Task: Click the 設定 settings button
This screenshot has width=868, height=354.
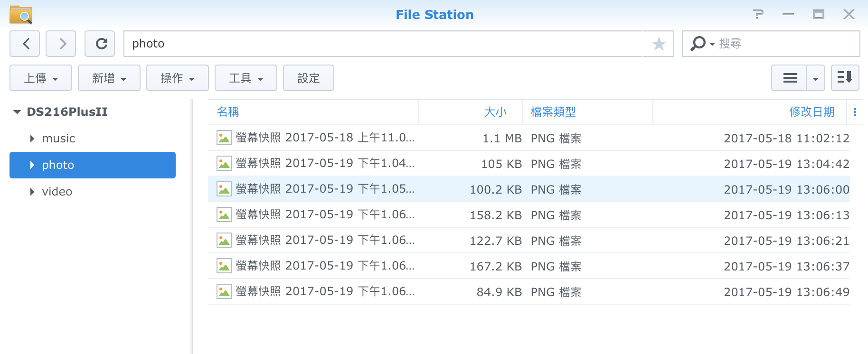Action: (309, 78)
